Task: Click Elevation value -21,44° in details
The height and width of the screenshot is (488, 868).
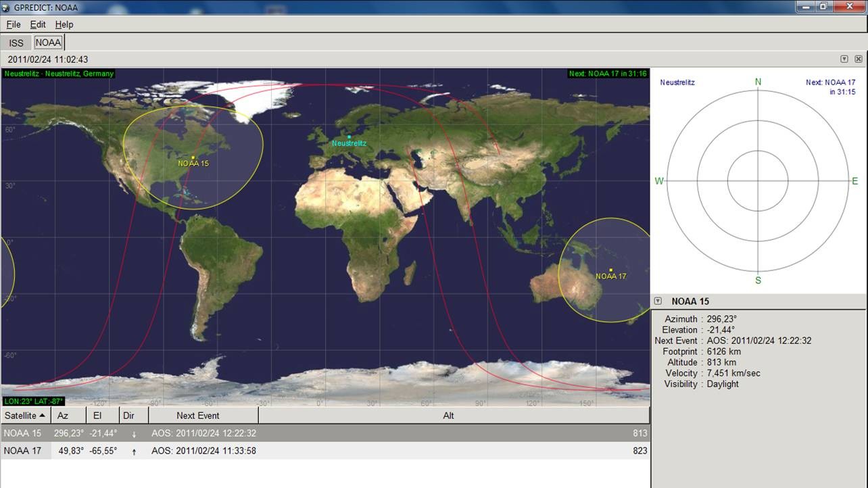Action: pyautogui.click(x=721, y=330)
